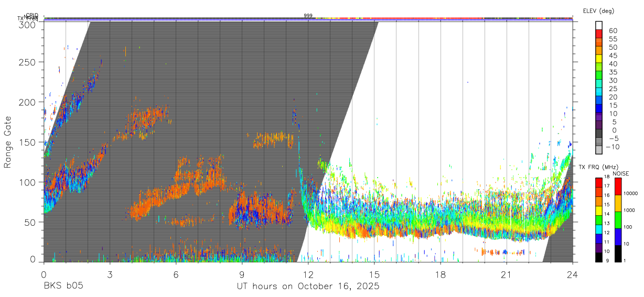
Task: Click the "10000" label on the NOISE colorbar
Action: pyautogui.click(x=631, y=194)
